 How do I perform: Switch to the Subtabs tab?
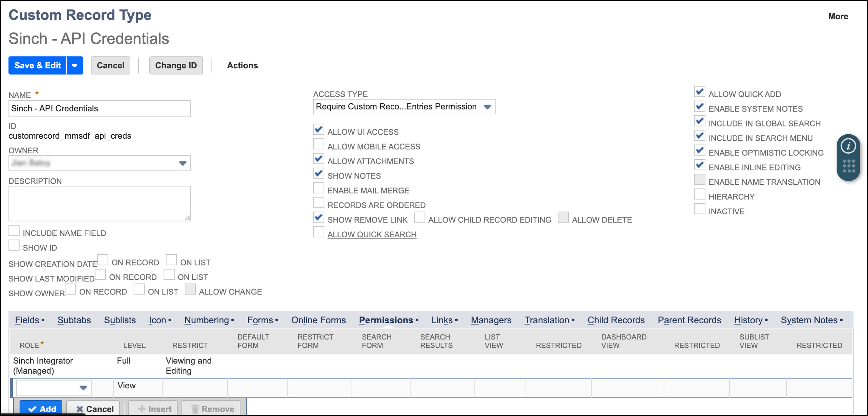pos(74,320)
